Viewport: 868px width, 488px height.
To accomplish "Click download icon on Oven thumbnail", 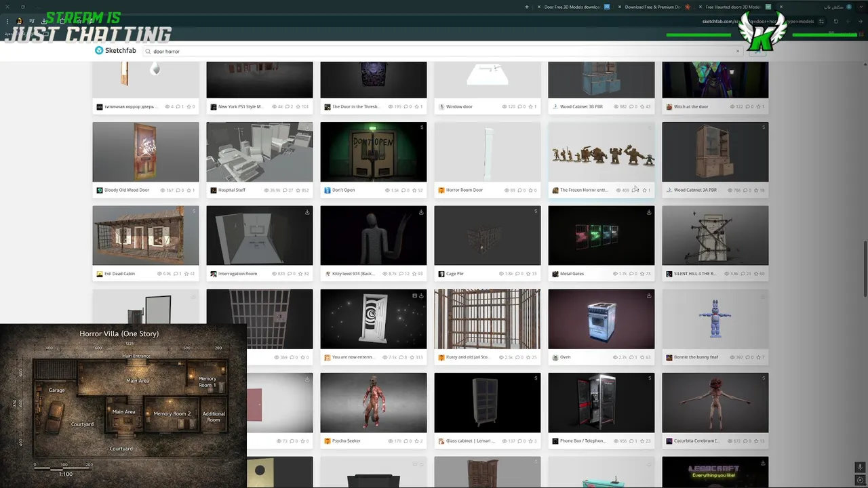I will tap(649, 296).
